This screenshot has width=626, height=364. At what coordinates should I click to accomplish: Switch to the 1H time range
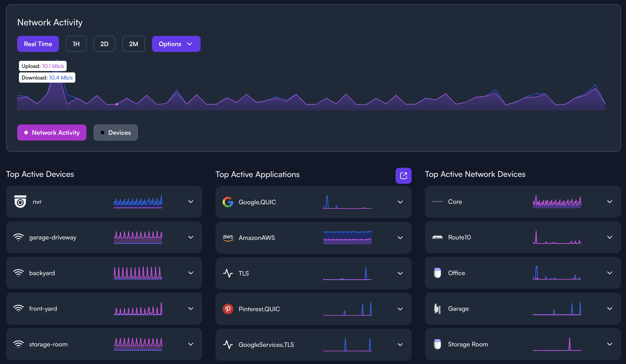click(76, 44)
